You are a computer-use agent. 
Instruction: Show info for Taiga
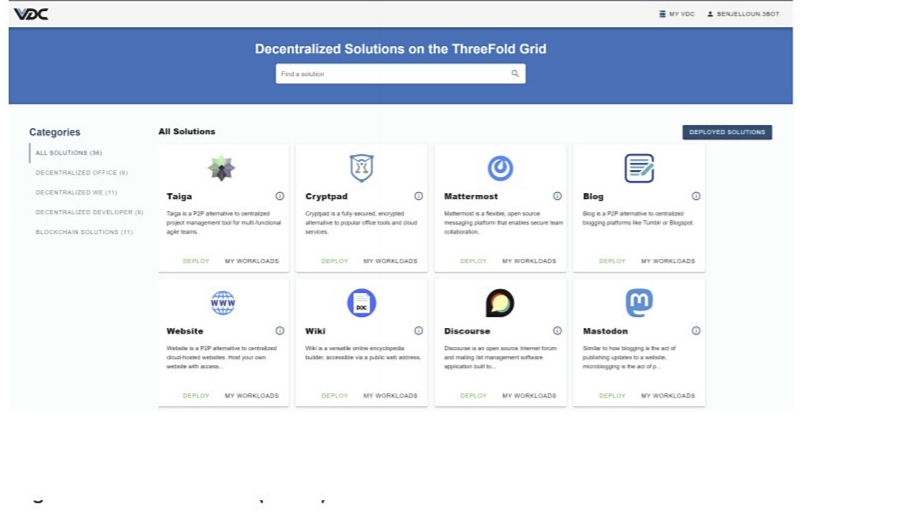280,196
